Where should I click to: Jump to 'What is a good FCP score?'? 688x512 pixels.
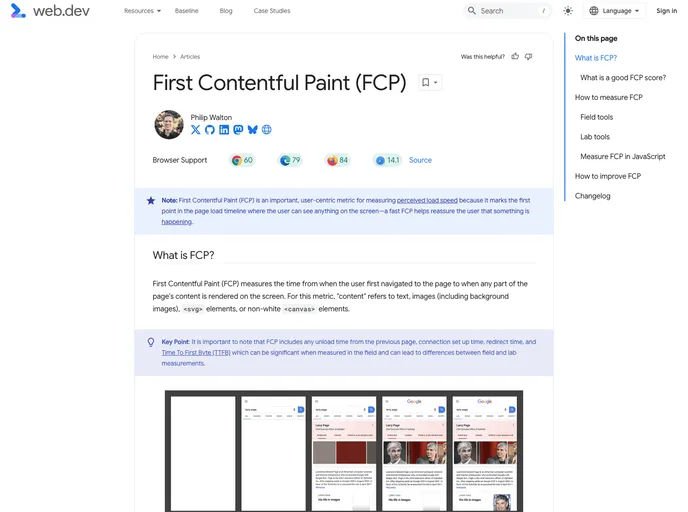(x=623, y=78)
